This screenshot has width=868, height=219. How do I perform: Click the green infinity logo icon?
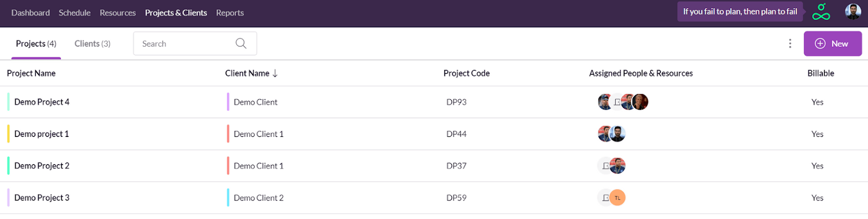[x=821, y=12]
